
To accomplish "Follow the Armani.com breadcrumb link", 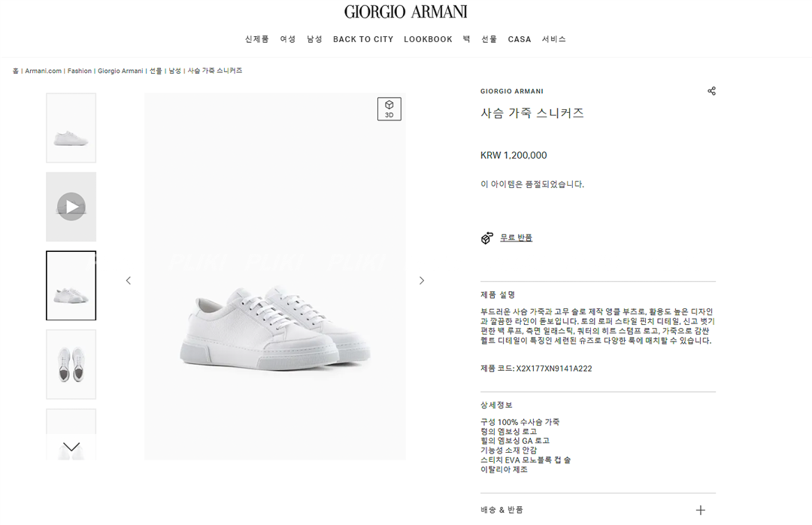I will [x=43, y=71].
